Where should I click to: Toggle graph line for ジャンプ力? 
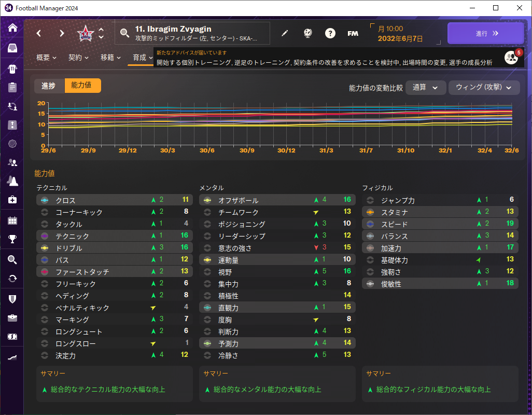pyautogui.click(x=370, y=200)
